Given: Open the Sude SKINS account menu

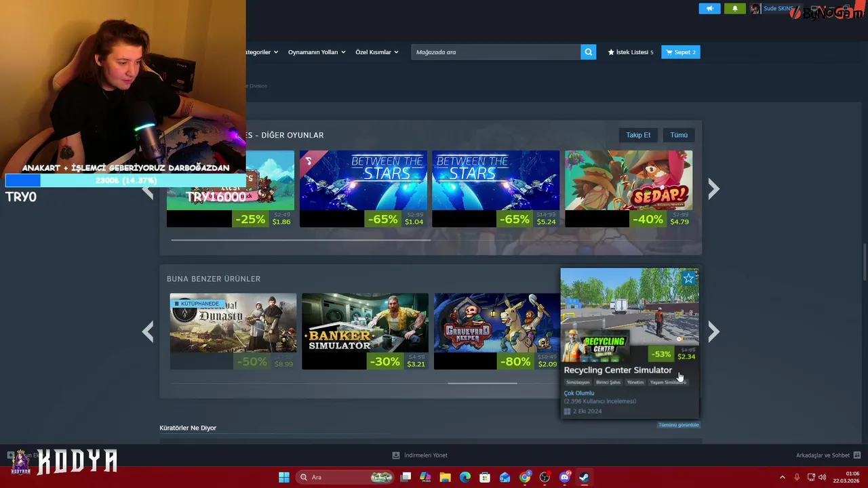Looking at the screenshot, I should pos(778,9).
